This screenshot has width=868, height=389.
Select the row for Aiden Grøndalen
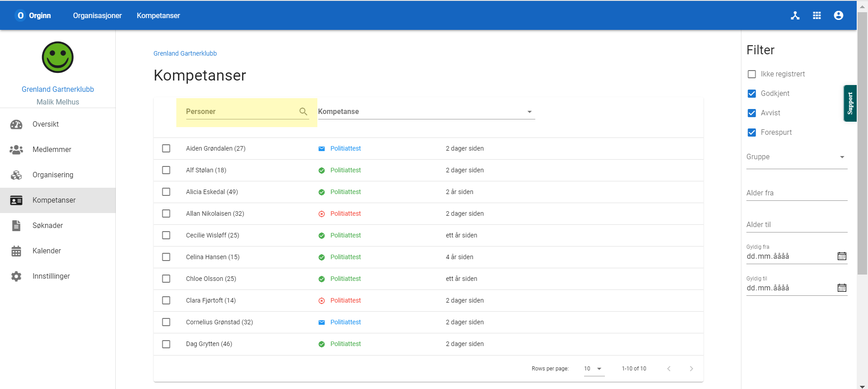(166, 148)
